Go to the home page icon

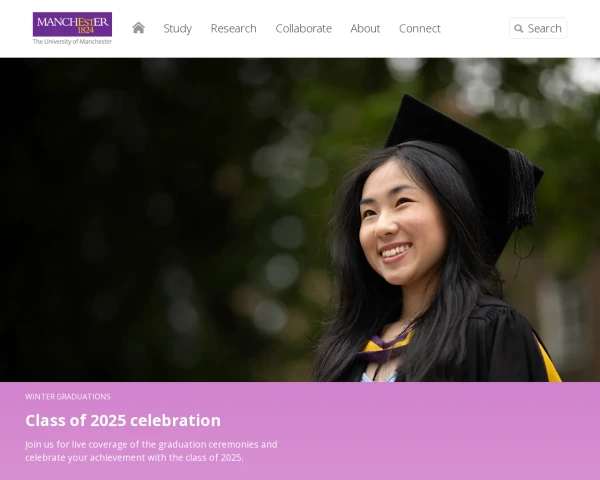click(x=139, y=28)
